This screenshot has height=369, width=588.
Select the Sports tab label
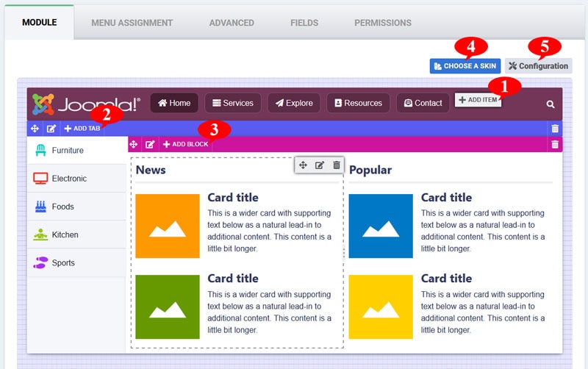(x=63, y=263)
